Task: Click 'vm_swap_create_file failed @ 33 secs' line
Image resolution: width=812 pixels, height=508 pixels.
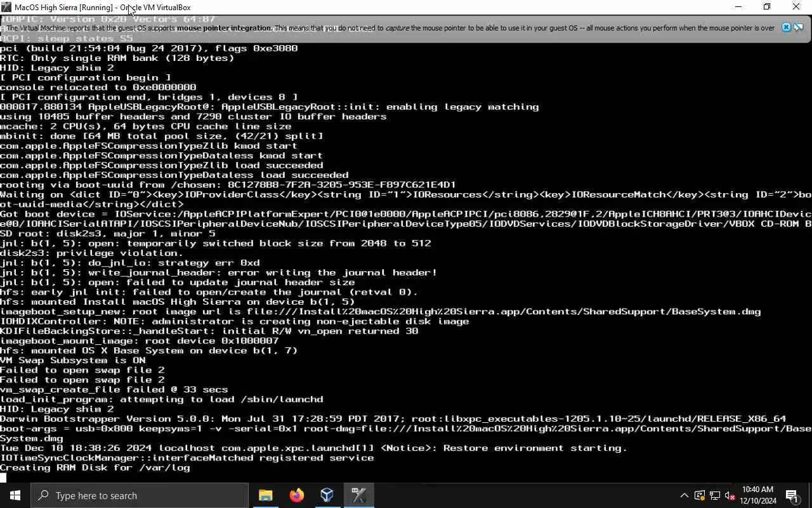Action: coord(114,389)
